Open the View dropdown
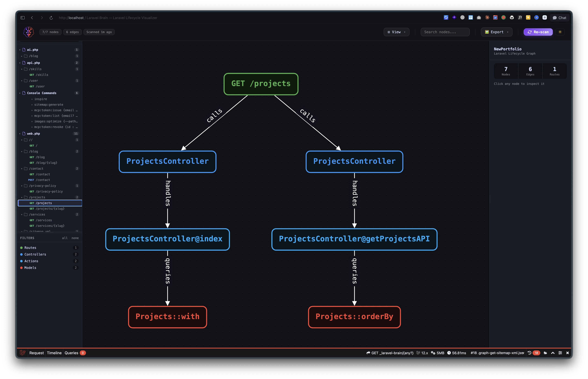Image resolution: width=588 pixels, height=379 pixels. [x=396, y=32]
